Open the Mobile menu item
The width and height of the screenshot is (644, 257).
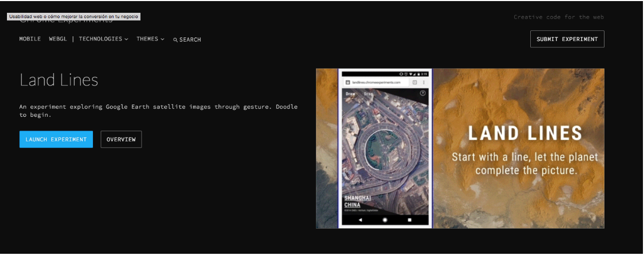tap(30, 39)
